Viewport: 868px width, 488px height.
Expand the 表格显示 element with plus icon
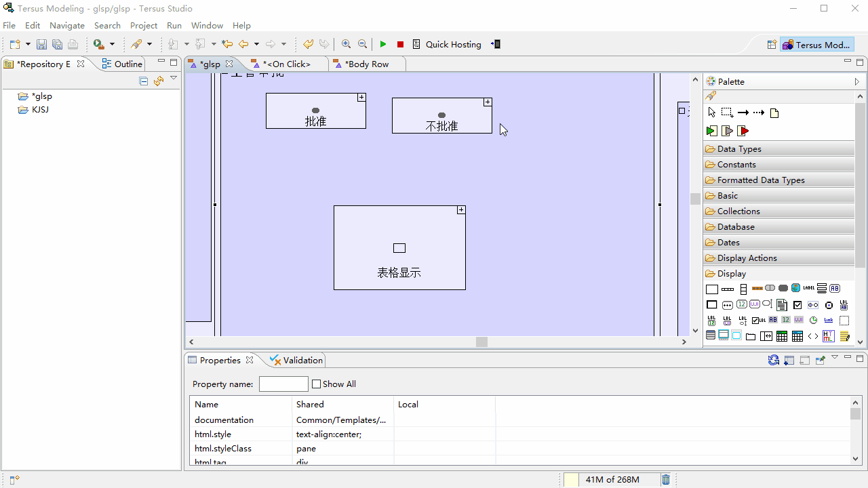(x=461, y=210)
